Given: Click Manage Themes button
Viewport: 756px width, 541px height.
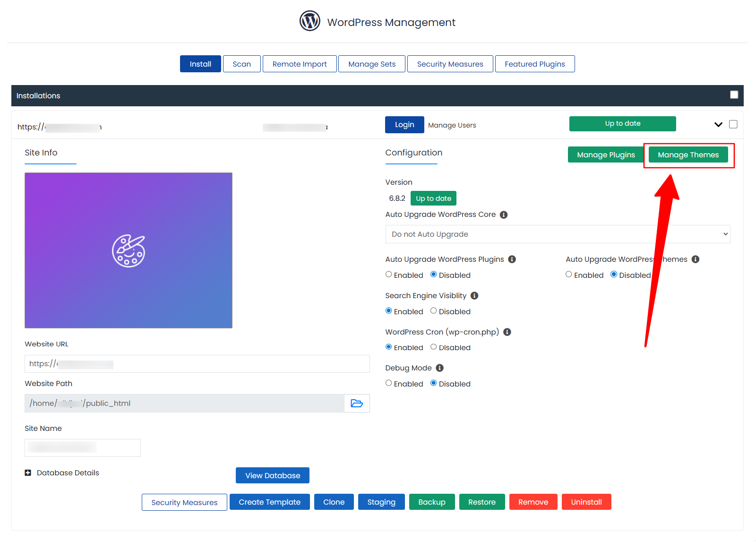Looking at the screenshot, I should (x=688, y=155).
